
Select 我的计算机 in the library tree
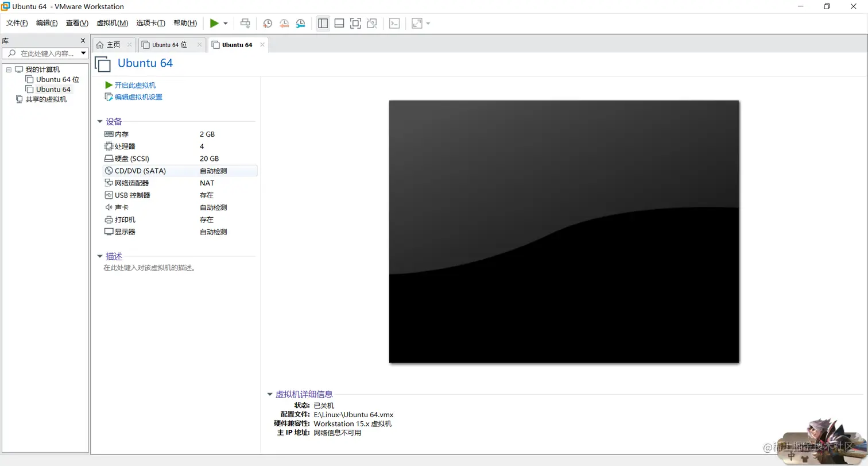click(x=42, y=70)
